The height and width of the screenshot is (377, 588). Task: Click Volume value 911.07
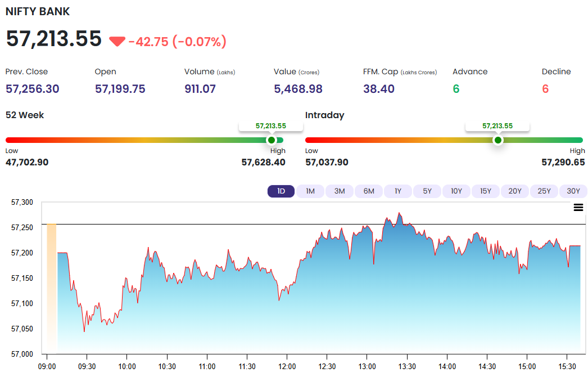[200, 89]
